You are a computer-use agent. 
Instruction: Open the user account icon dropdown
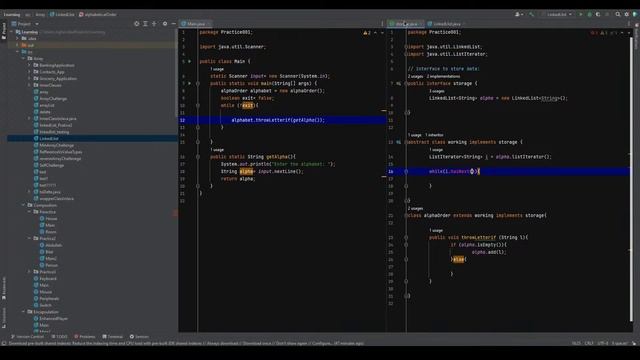click(x=519, y=14)
